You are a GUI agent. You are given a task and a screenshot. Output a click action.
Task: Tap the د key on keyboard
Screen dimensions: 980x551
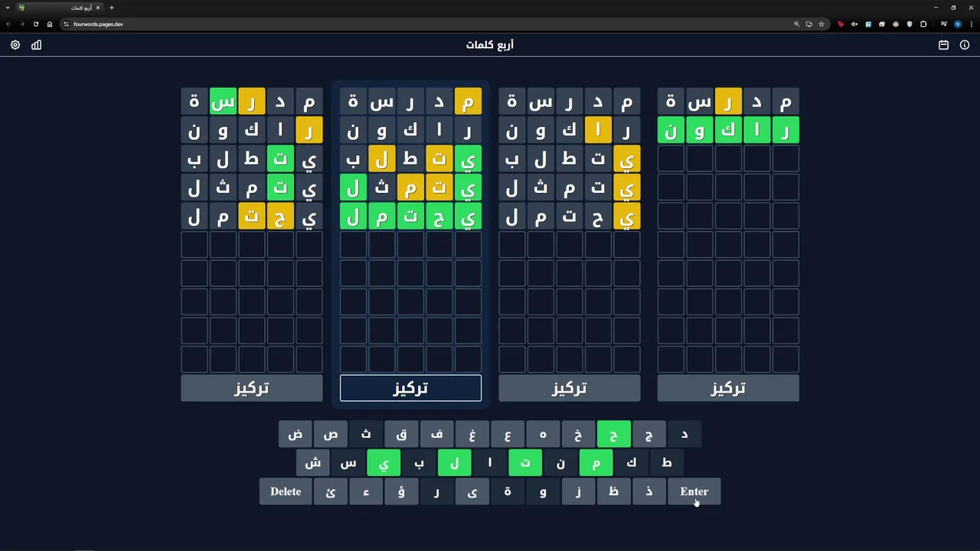684,434
